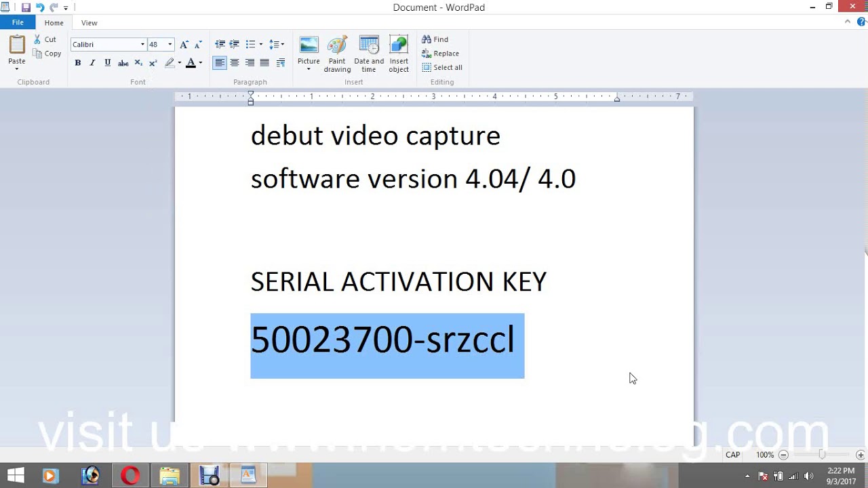The image size is (868, 488).
Task: Expand text color options arrow
Action: 200,62
